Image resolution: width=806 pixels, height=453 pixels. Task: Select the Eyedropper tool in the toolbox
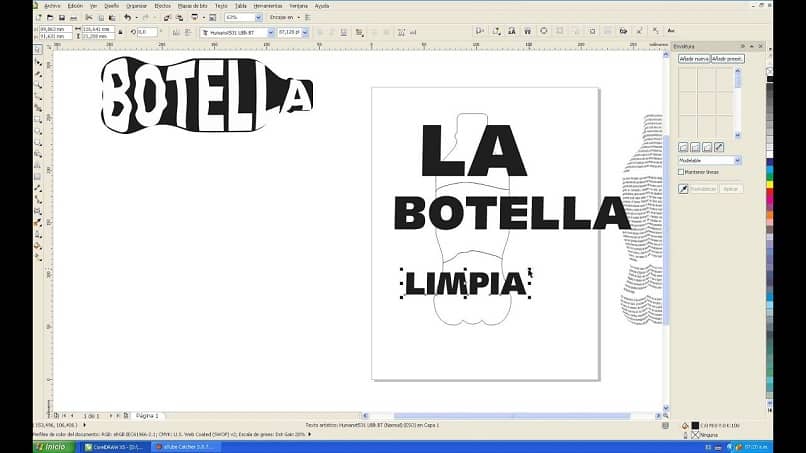38,223
